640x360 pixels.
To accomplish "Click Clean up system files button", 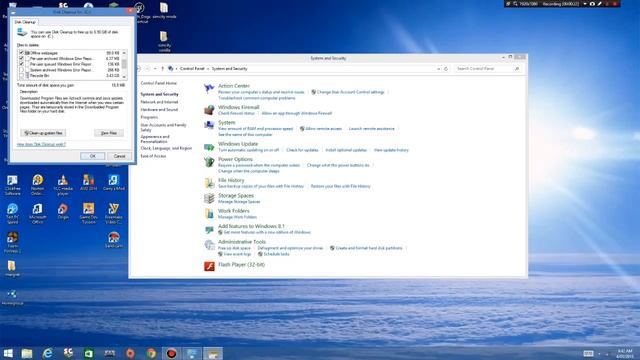I will (x=43, y=133).
